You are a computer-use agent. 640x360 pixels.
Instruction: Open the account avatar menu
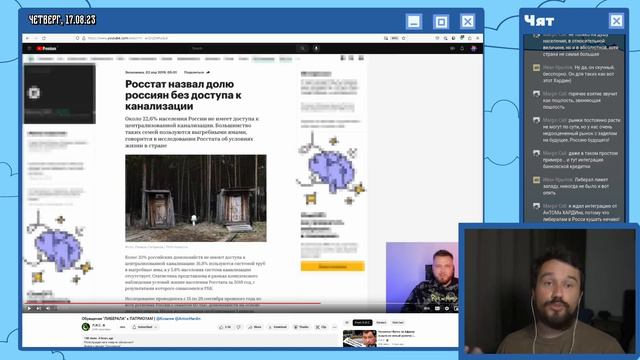[x=473, y=48]
